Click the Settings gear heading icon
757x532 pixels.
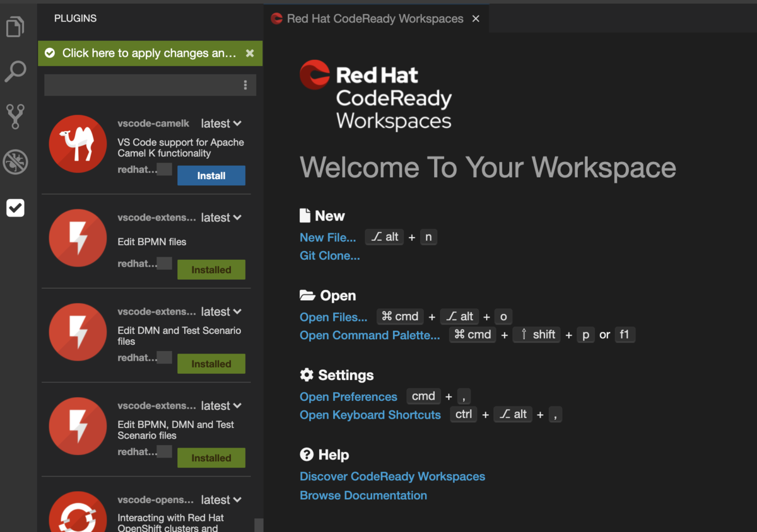coord(307,375)
